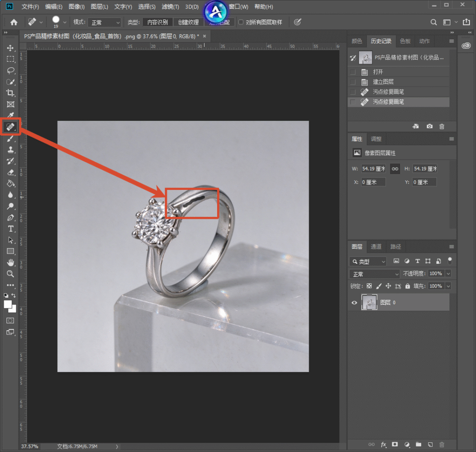476x452 pixels.
Task: Select the Rectangular Marquee tool
Action: pyautogui.click(x=10, y=59)
